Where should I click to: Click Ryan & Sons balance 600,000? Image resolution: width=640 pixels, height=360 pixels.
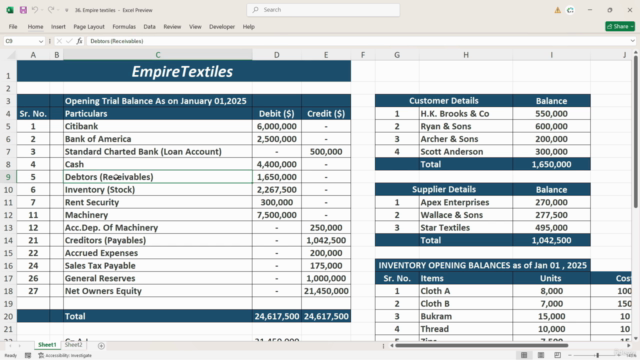(x=551, y=127)
